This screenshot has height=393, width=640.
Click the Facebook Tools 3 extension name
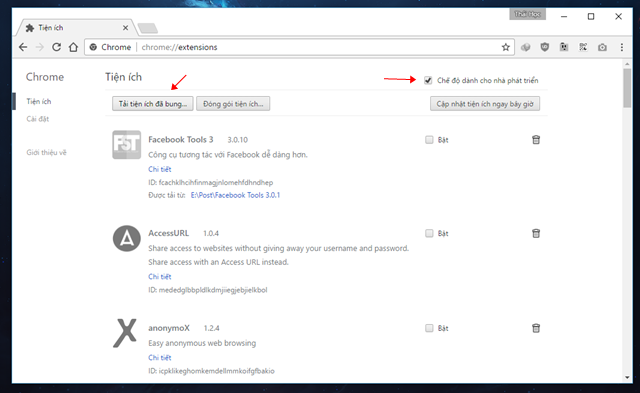point(181,140)
